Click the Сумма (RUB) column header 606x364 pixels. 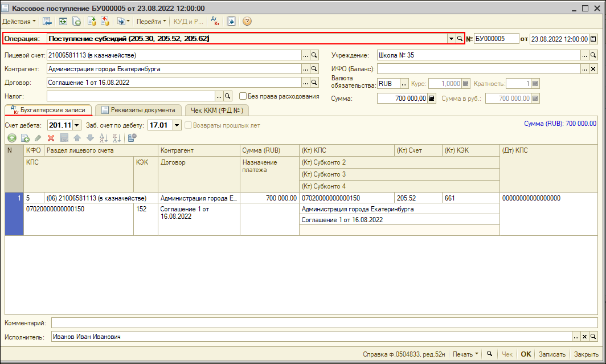pos(269,150)
